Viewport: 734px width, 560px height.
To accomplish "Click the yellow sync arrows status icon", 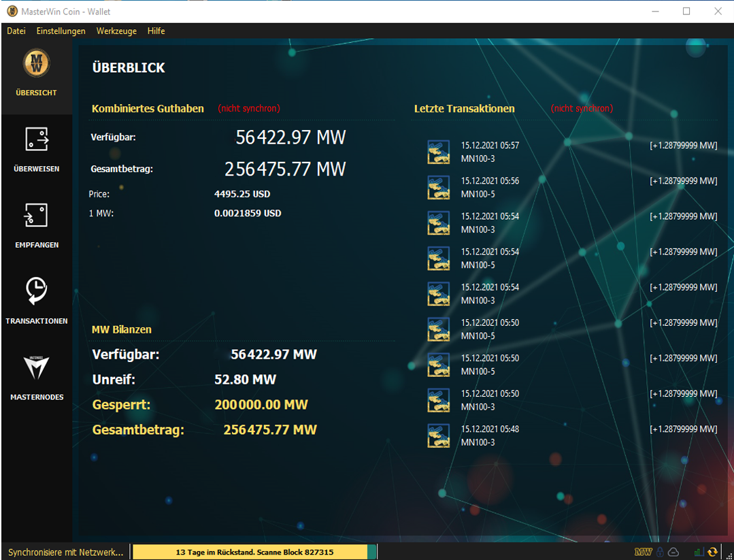I will (x=712, y=552).
